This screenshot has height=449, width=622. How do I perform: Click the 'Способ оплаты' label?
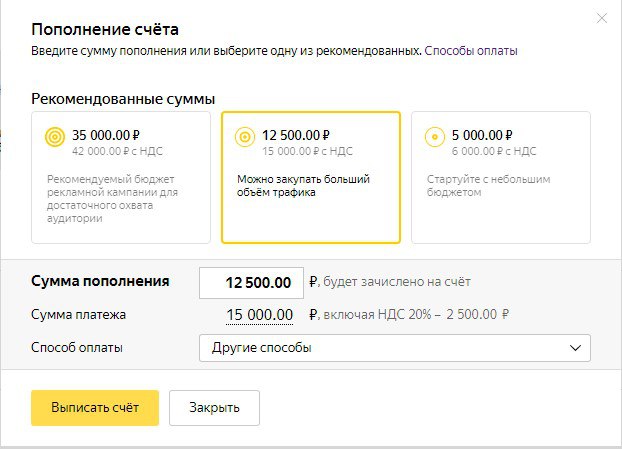[x=77, y=348]
